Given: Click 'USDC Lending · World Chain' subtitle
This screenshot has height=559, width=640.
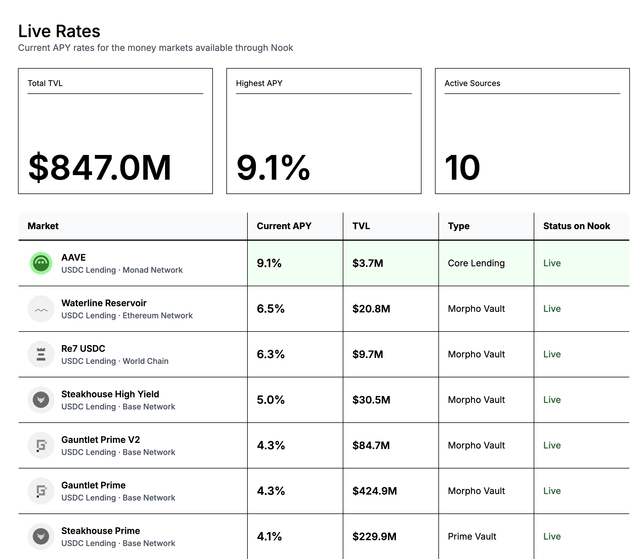Looking at the screenshot, I should [x=115, y=361].
